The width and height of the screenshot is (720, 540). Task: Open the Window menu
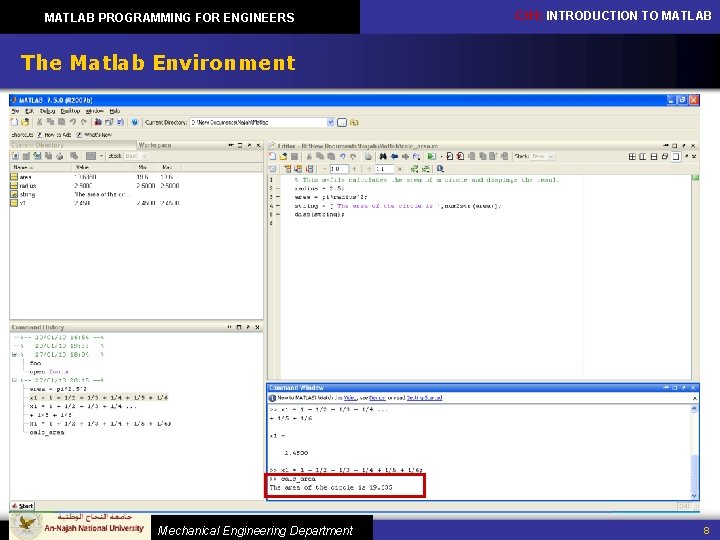point(95,111)
